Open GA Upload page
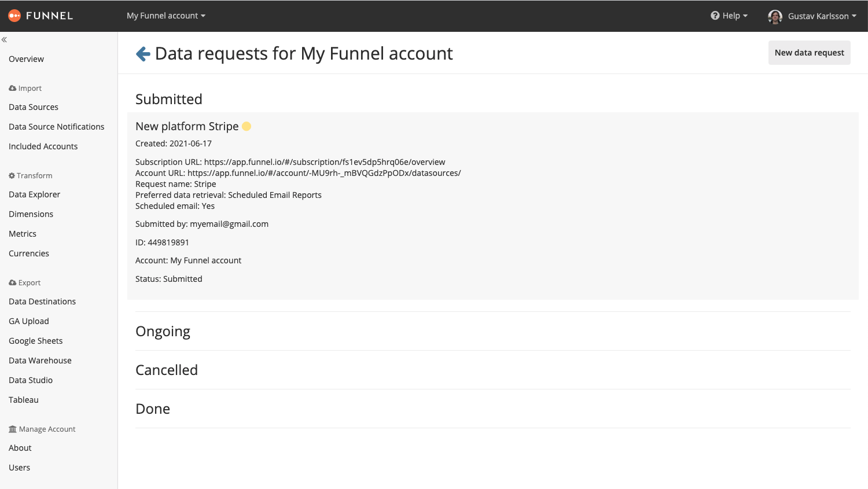This screenshot has width=868, height=489. click(29, 321)
